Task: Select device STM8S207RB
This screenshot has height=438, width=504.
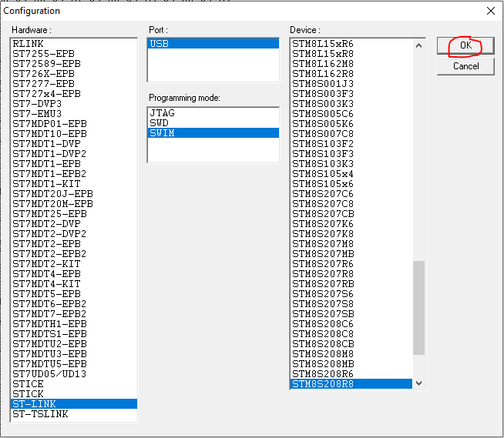Action: [x=351, y=284]
